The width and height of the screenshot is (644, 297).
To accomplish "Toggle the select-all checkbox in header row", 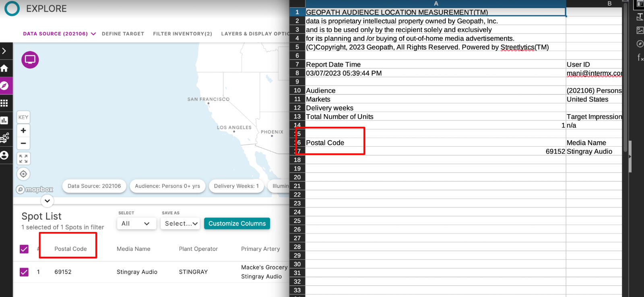I will pos(24,249).
